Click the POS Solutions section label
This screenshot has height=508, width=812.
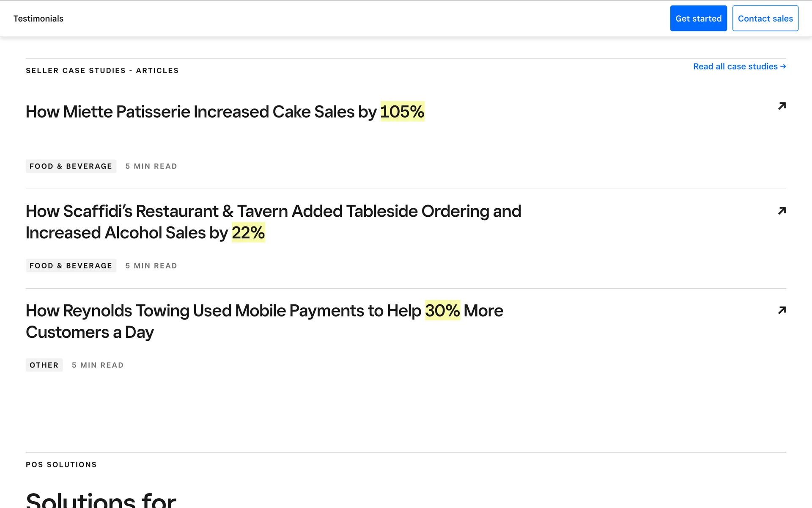(x=61, y=465)
